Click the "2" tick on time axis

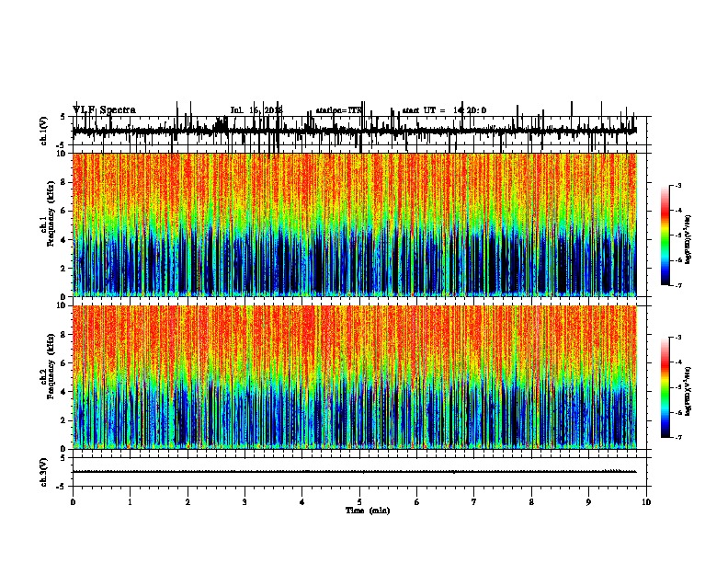click(188, 502)
